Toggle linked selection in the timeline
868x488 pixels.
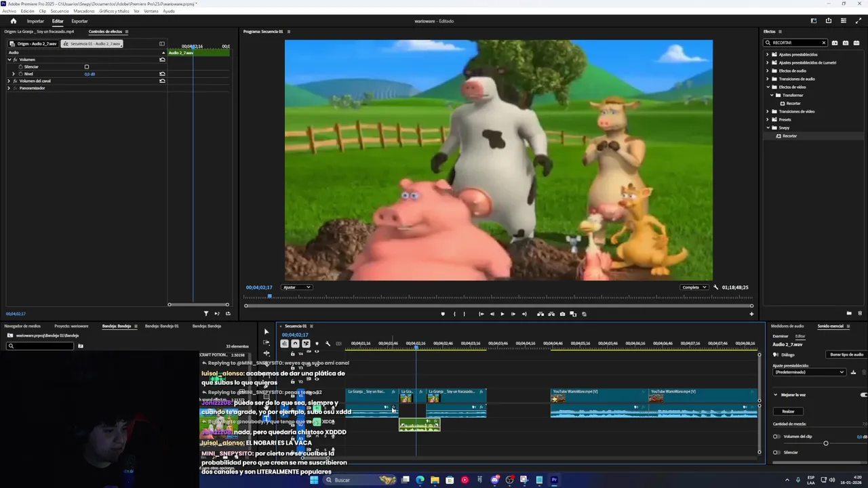[306, 344]
